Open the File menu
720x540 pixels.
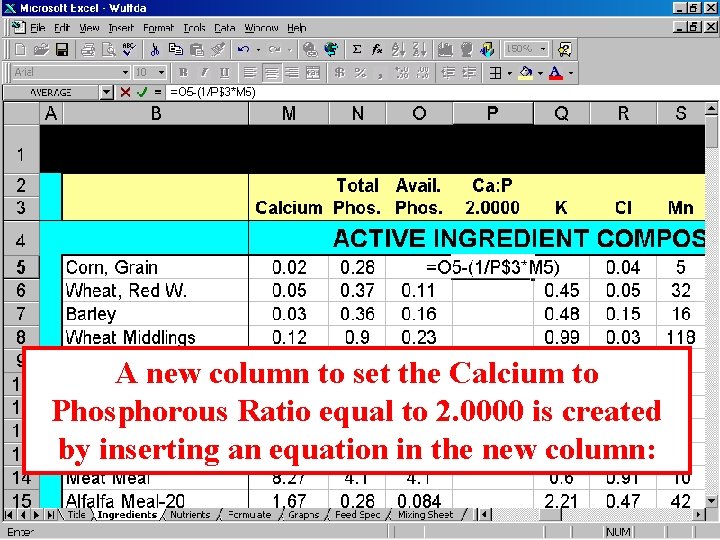(x=37, y=28)
